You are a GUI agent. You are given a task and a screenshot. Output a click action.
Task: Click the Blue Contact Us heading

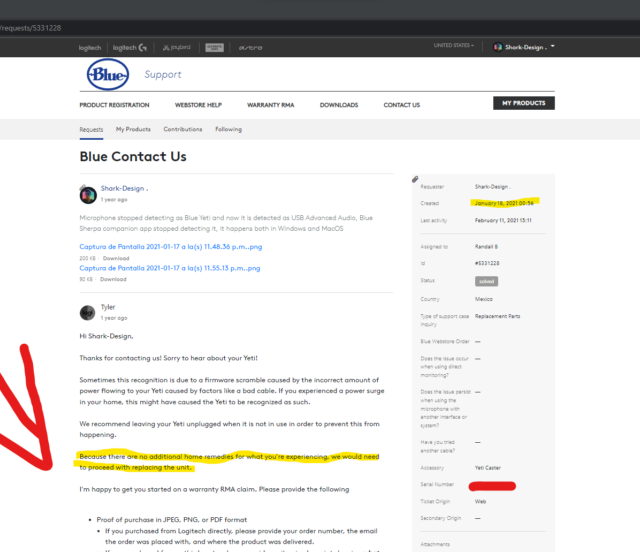tap(133, 156)
